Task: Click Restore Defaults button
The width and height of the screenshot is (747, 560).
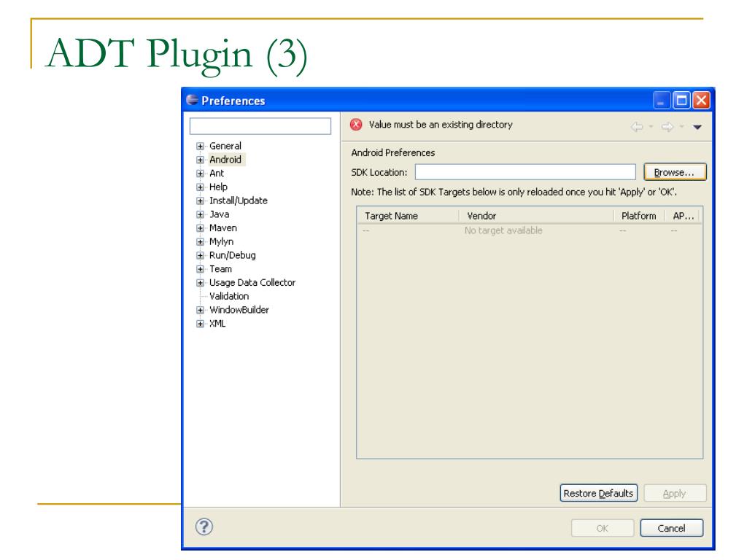Action: click(598, 494)
